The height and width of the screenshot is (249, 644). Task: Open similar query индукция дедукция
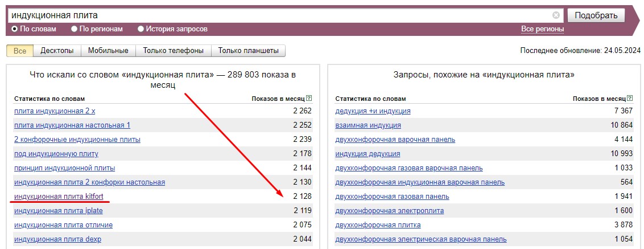(x=368, y=154)
